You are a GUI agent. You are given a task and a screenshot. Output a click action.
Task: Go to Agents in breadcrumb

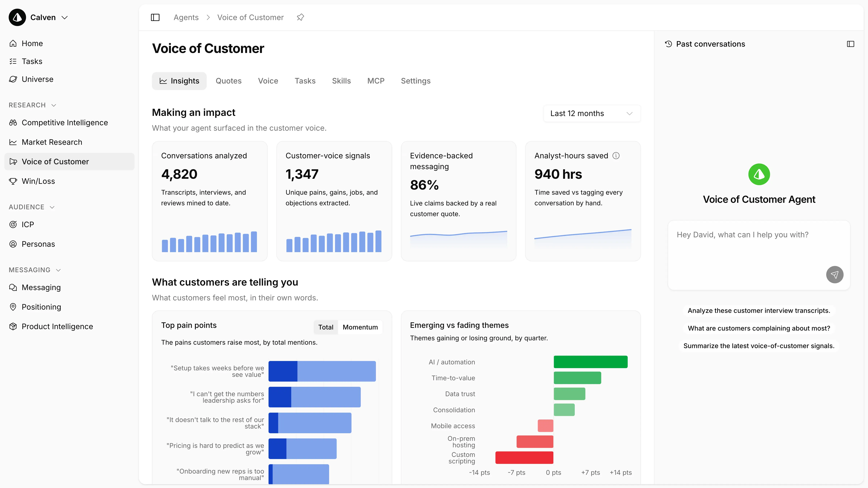[x=186, y=18]
